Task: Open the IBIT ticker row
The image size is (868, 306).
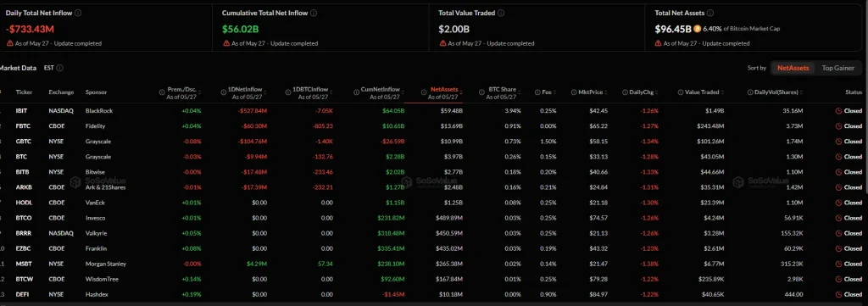Action: coord(21,111)
